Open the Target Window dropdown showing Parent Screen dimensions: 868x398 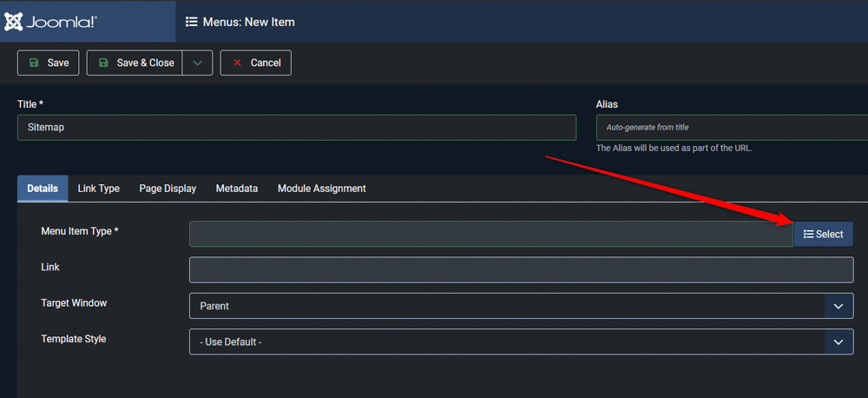[x=522, y=306]
